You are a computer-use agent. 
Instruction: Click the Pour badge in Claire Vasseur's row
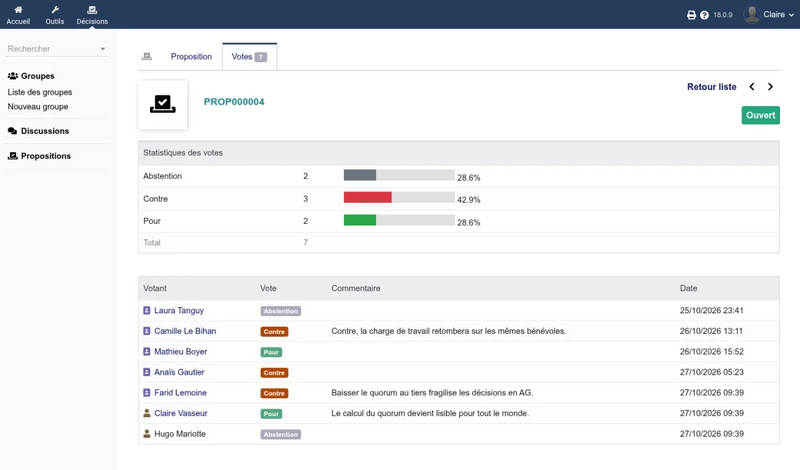pos(271,414)
